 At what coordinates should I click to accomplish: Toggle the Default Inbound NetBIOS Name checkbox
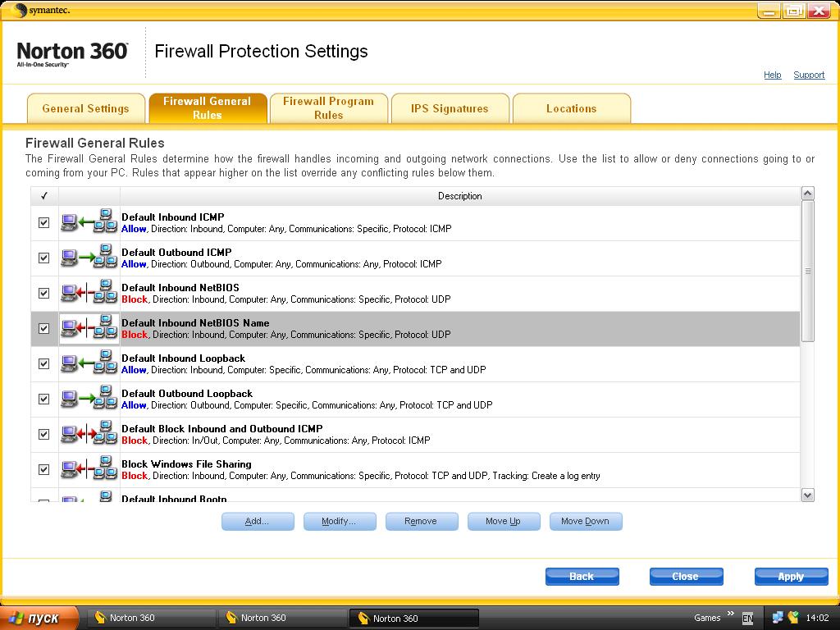pos(44,328)
